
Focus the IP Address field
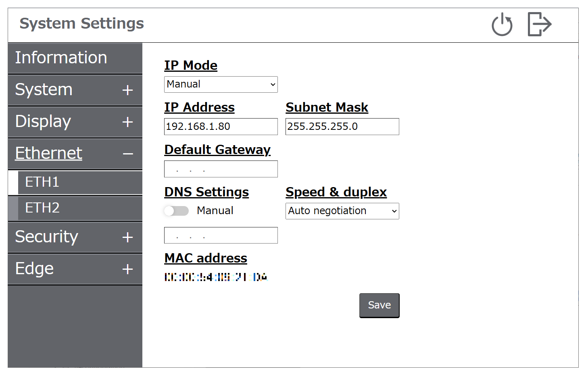click(221, 127)
